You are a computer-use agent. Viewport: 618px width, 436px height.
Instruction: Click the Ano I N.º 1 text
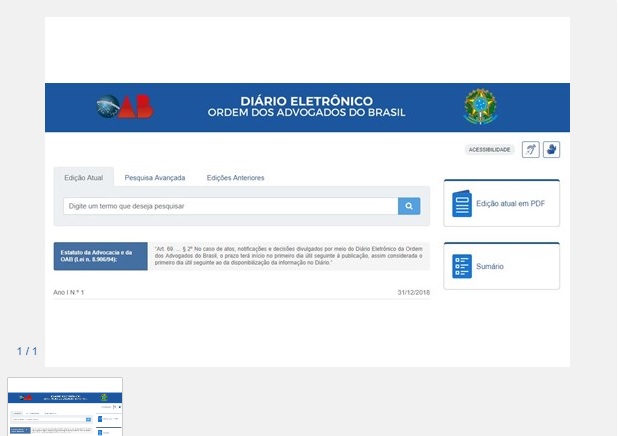pyautogui.click(x=69, y=292)
